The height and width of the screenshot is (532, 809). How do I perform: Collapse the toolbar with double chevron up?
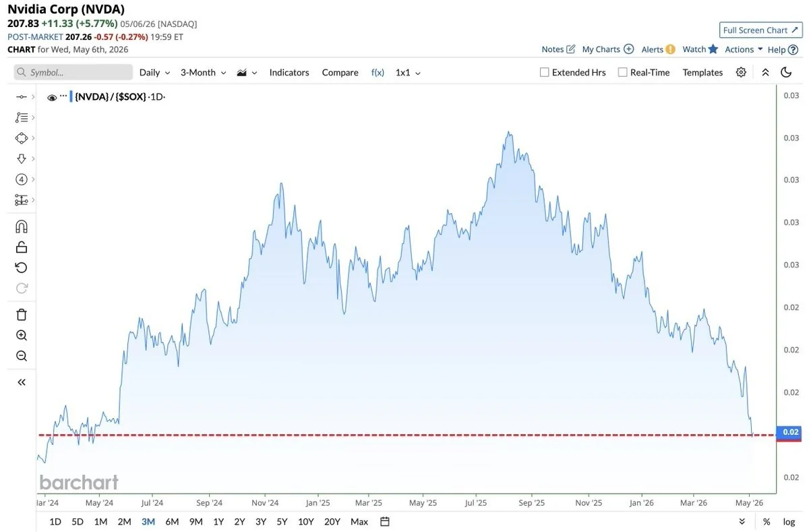[x=765, y=72]
